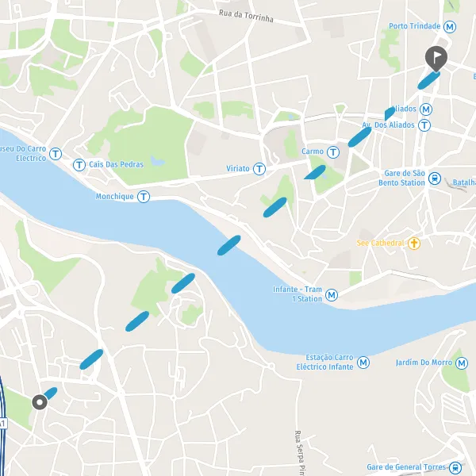The width and height of the screenshot is (476, 476).
Task: Click the Aliados metro station icon
Action: [426, 109]
